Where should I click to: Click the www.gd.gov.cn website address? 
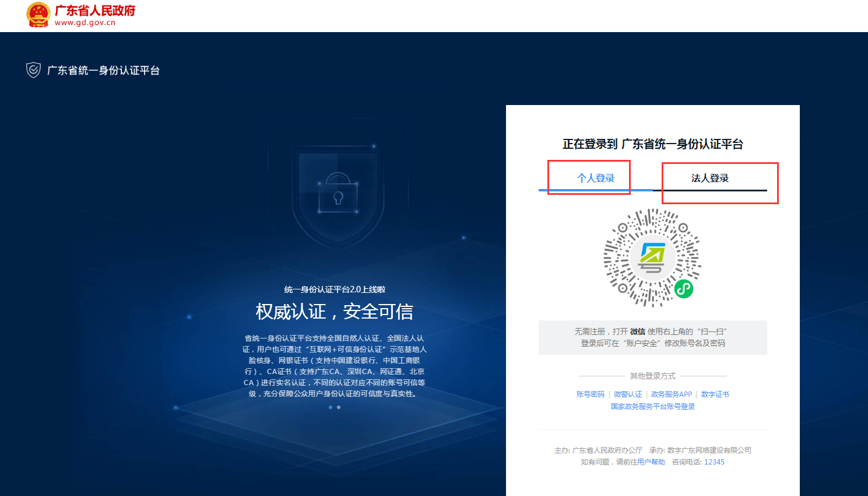(x=85, y=23)
